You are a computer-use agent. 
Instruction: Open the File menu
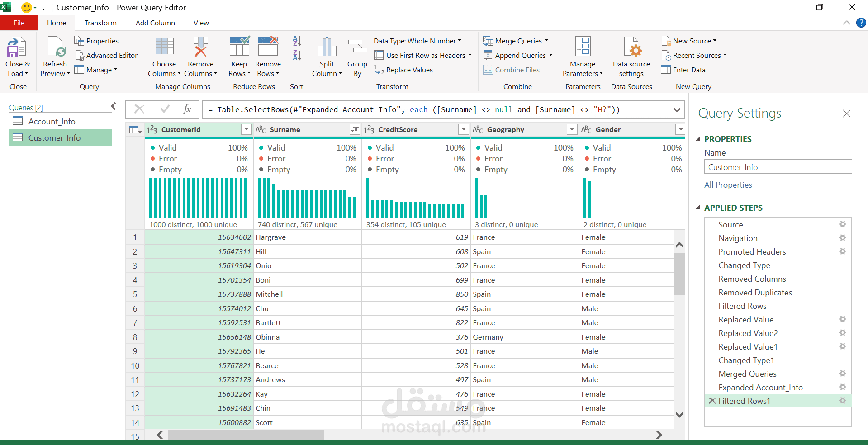coord(19,23)
